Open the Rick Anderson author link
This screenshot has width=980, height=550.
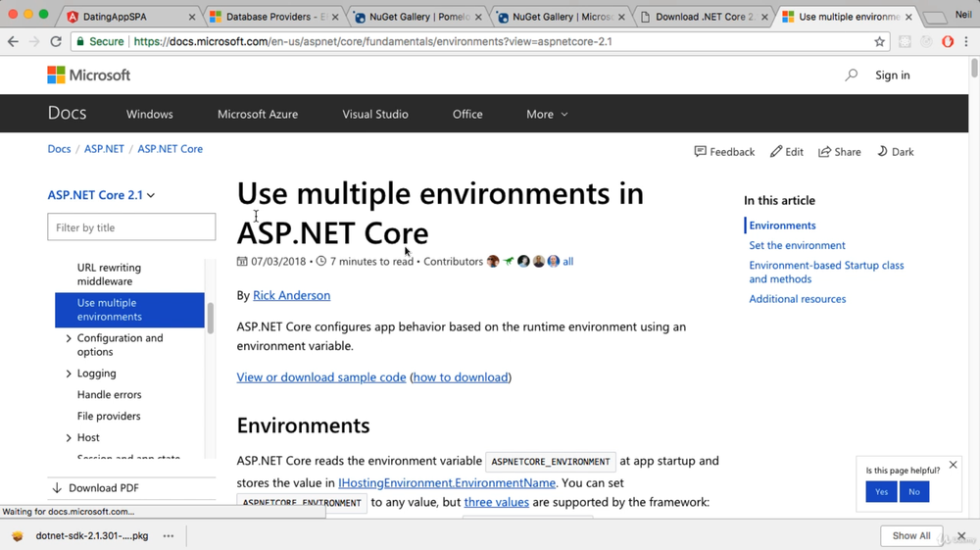tap(291, 295)
